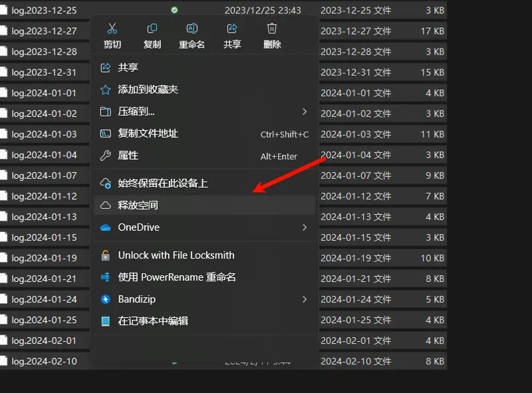
Task: Click the 11 KB size cell
Action: (432, 134)
